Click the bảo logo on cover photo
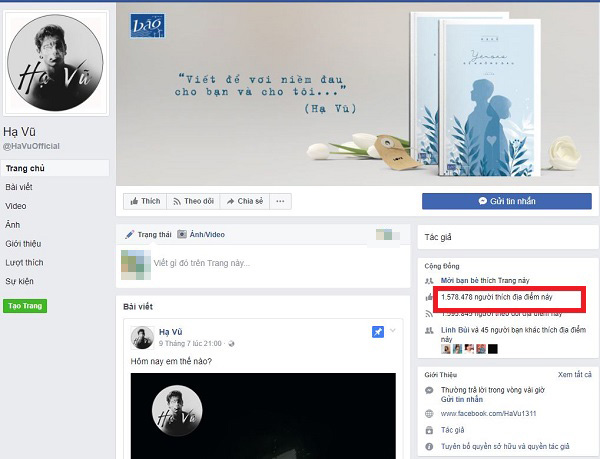The width and height of the screenshot is (600, 459). [x=148, y=26]
